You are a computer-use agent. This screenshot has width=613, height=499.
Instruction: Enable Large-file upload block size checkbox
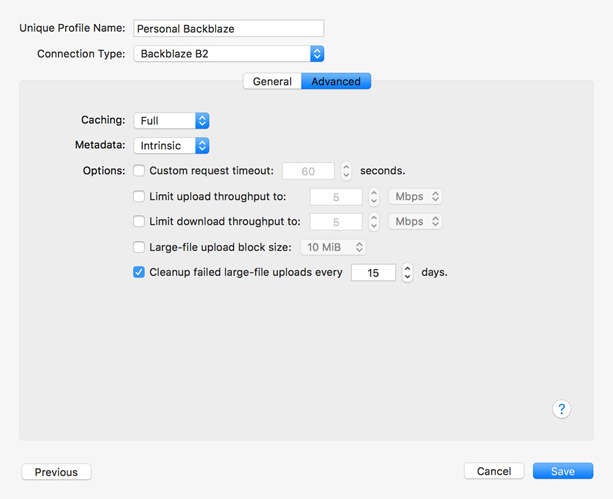[x=139, y=247]
